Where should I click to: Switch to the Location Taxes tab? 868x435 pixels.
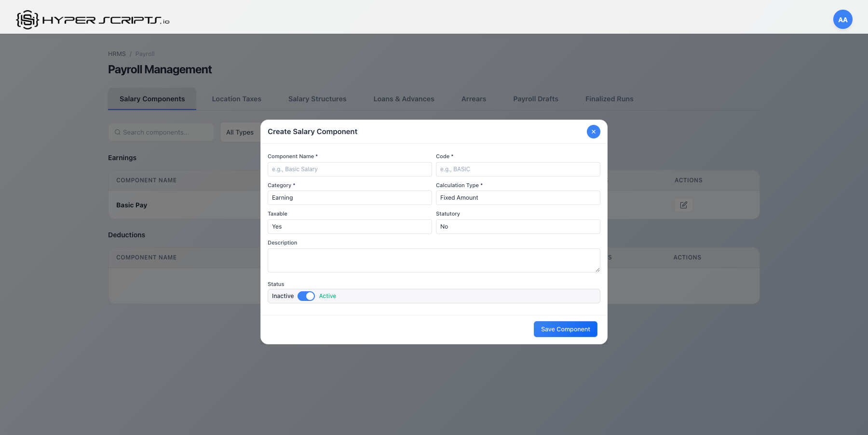point(236,98)
